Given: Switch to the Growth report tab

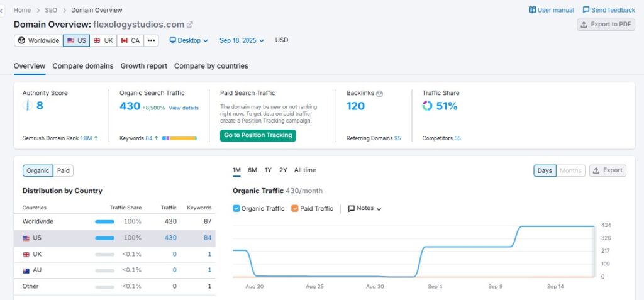Looking at the screenshot, I should coord(144,66).
